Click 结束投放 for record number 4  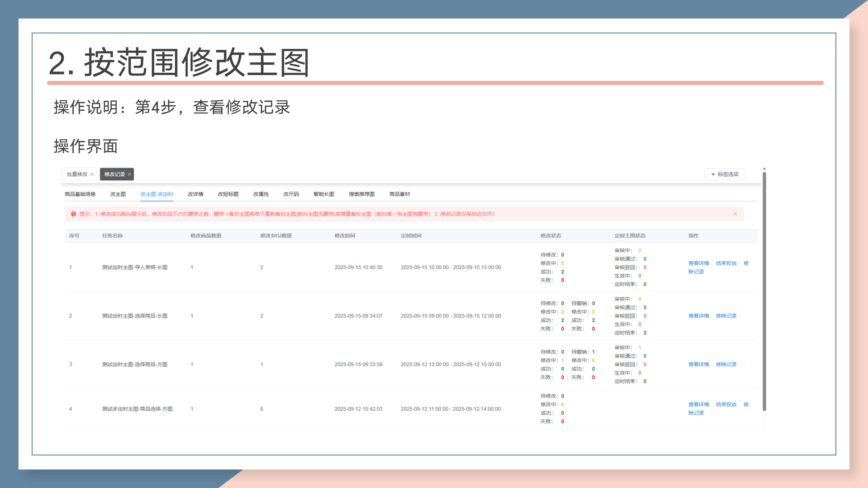(x=726, y=405)
